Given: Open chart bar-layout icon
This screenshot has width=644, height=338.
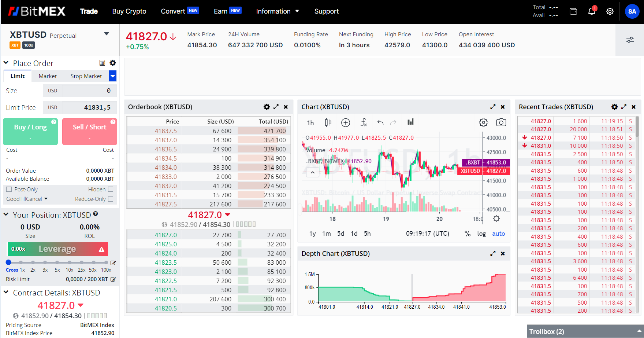Looking at the screenshot, I should (410, 122).
